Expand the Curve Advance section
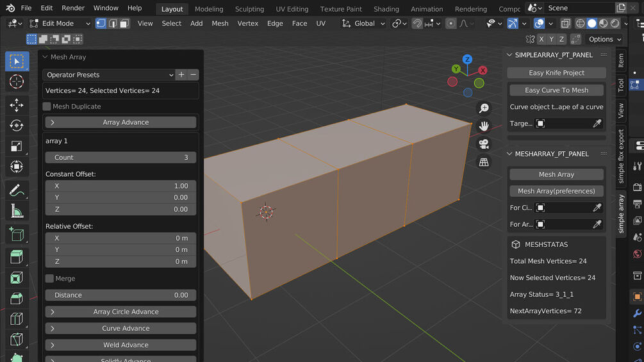Image resolution: width=644 pixels, height=362 pixels. click(x=120, y=328)
